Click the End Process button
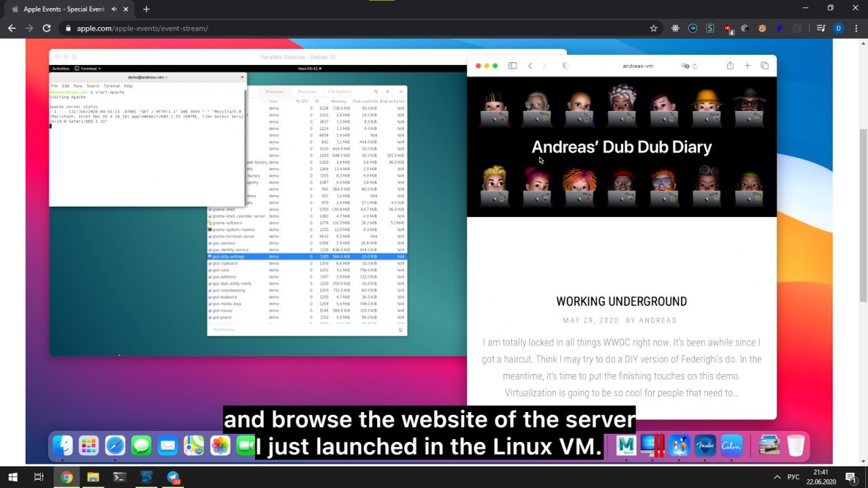The image size is (868, 488). (224, 329)
